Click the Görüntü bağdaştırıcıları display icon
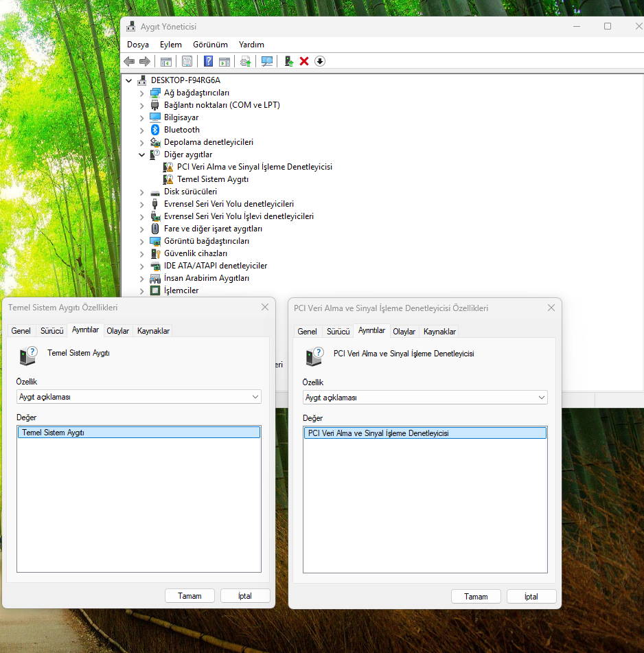 pyautogui.click(x=155, y=241)
